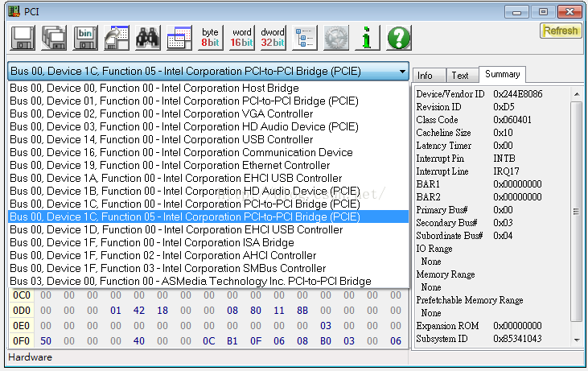Screen dimensions: 588x371
Task: Click the Save floppy disk icon
Action: [23, 38]
